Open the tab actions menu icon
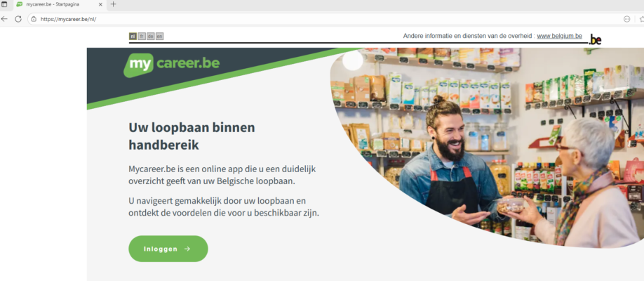Screen dimensions: 644x281 pos(4,4)
